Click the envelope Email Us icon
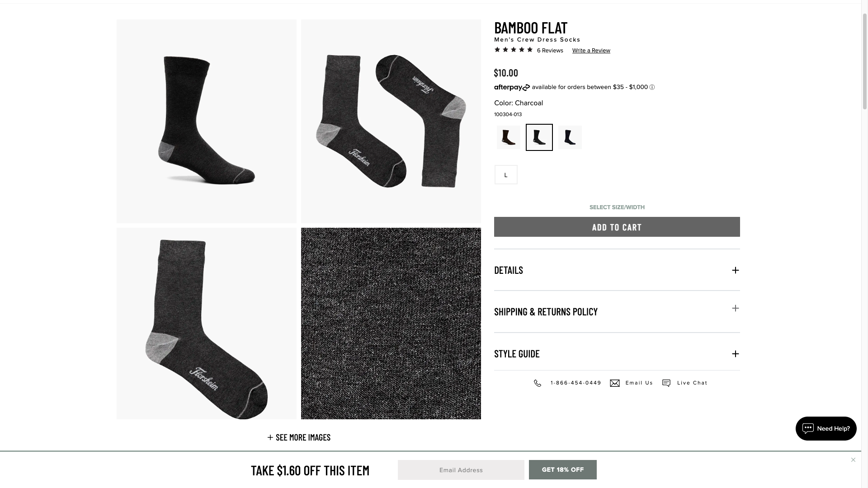The height and width of the screenshot is (488, 868). click(615, 383)
